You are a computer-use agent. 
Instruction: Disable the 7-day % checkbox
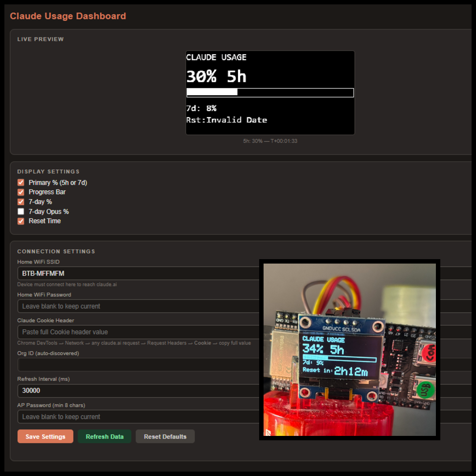pyautogui.click(x=21, y=202)
